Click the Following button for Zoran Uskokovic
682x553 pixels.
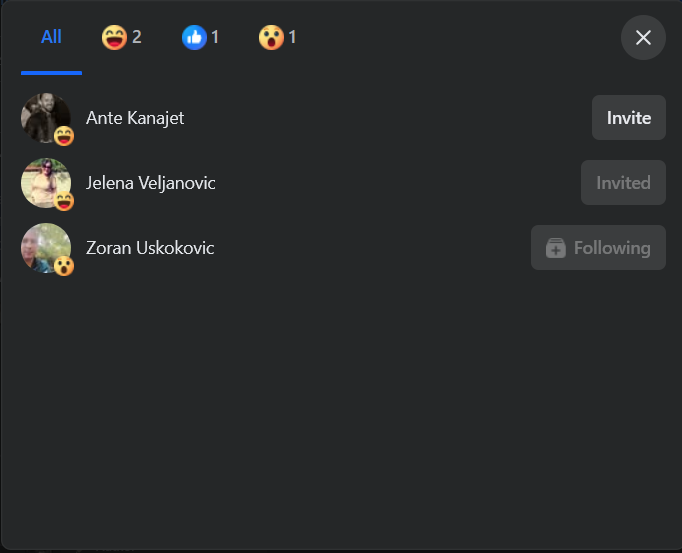pyautogui.click(x=598, y=248)
